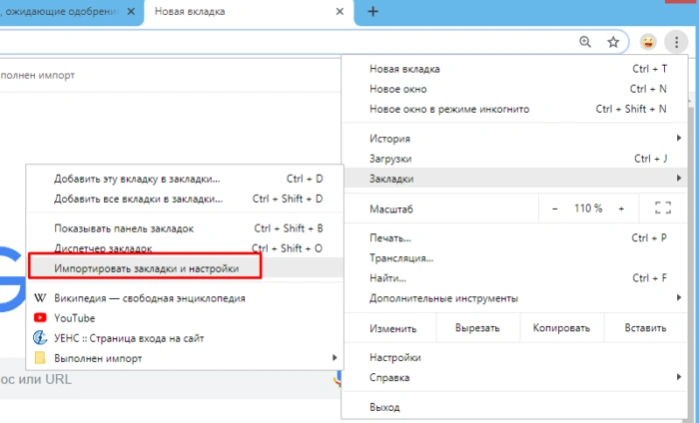Open the Chrome three-dot menu button
The image size is (699, 423).
676,42
